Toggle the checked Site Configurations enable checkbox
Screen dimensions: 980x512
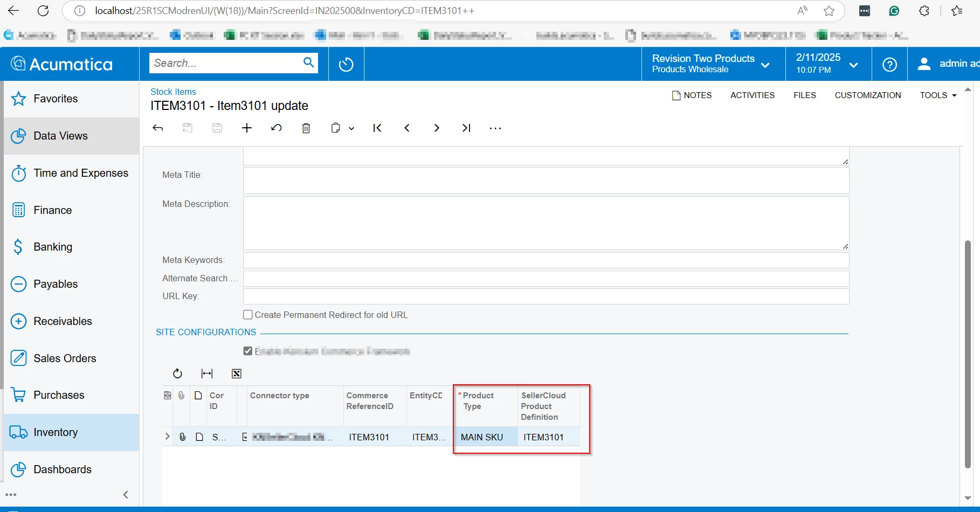tap(248, 351)
